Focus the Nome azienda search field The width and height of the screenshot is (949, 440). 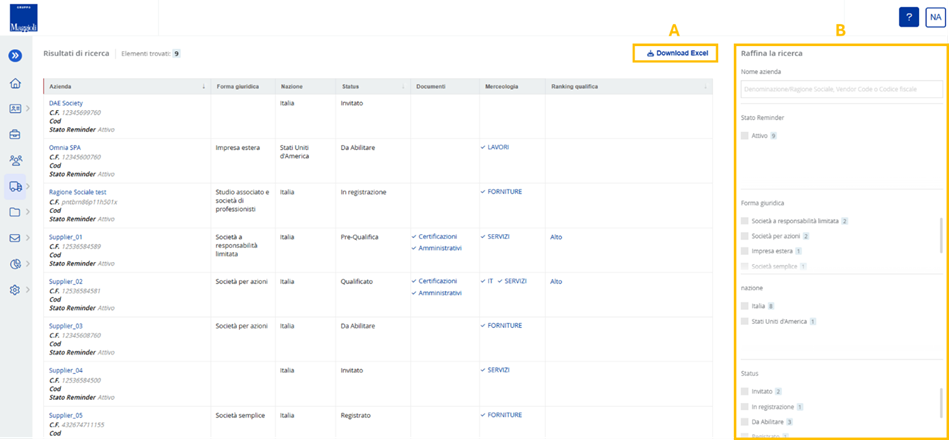click(x=842, y=90)
